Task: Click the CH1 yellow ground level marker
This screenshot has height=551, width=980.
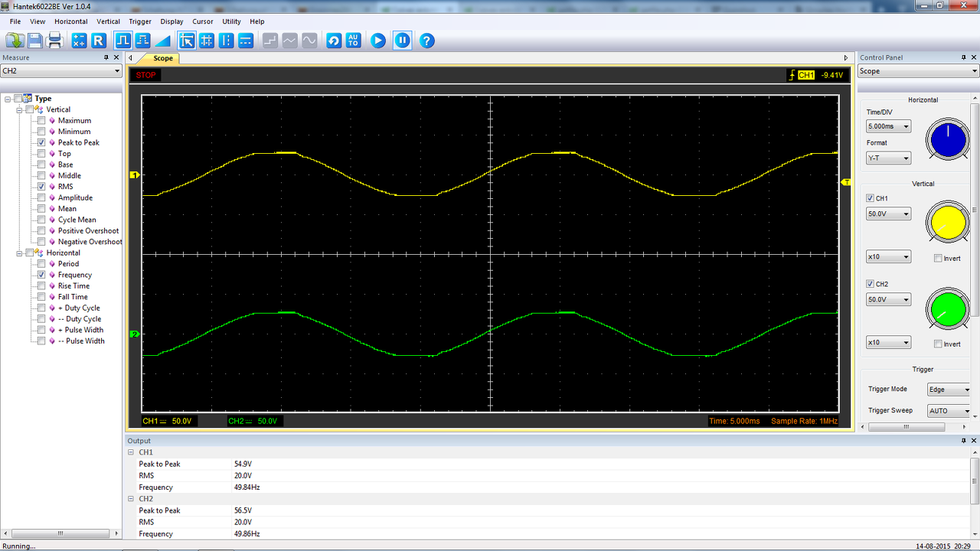Action: pyautogui.click(x=135, y=175)
